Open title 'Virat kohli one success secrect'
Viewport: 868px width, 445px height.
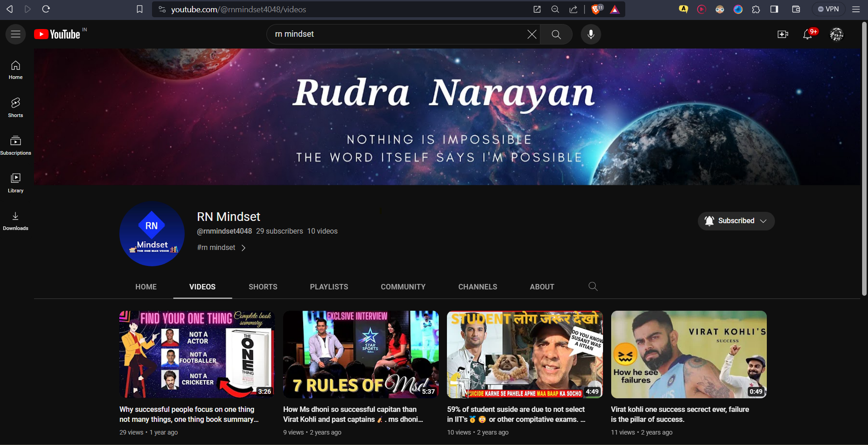(680, 414)
